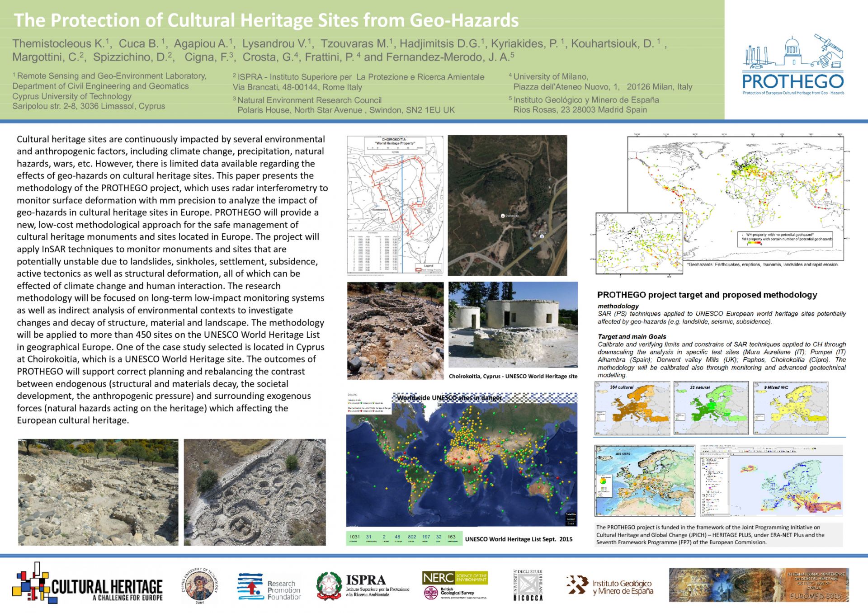Click the University of Milano affiliation text
The height and width of the screenshot is (613, 868).
[x=600, y=82]
